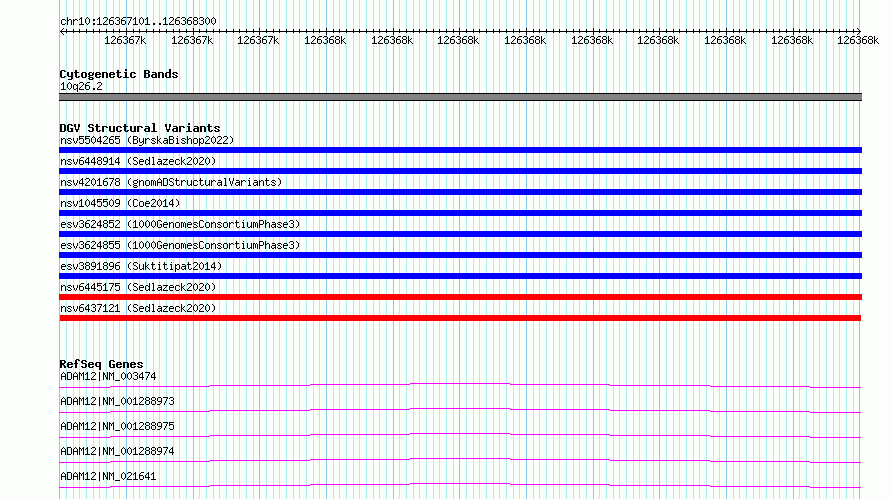Click the red bar under nsv6445175
Viewport: 890px width, 499px height.
pyautogui.click(x=460, y=297)
